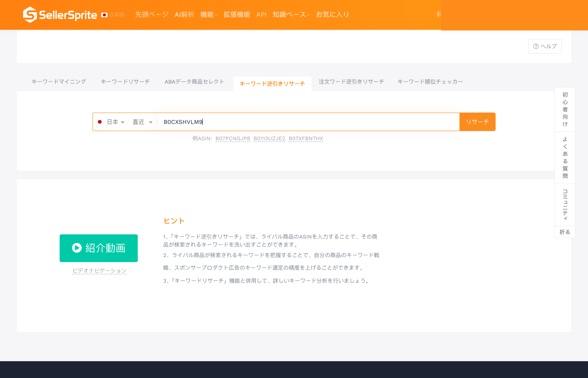Click the リサーチ search button

477,121
